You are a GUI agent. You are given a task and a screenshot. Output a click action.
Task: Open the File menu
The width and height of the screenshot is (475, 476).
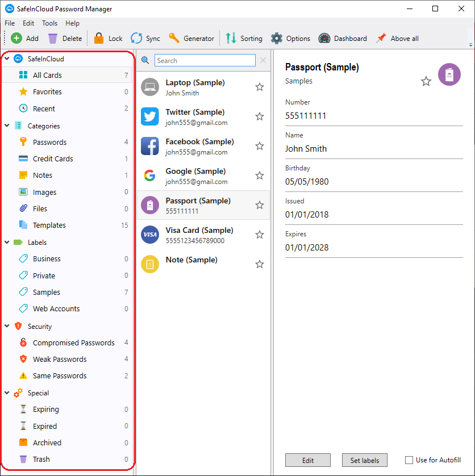click(x=10, y=23)
